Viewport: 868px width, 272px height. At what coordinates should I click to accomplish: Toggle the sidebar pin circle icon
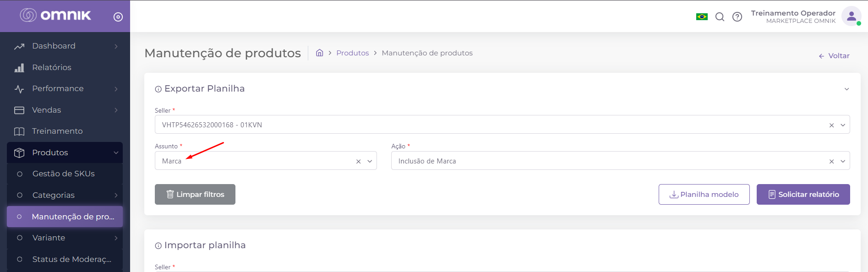[118, 17]
